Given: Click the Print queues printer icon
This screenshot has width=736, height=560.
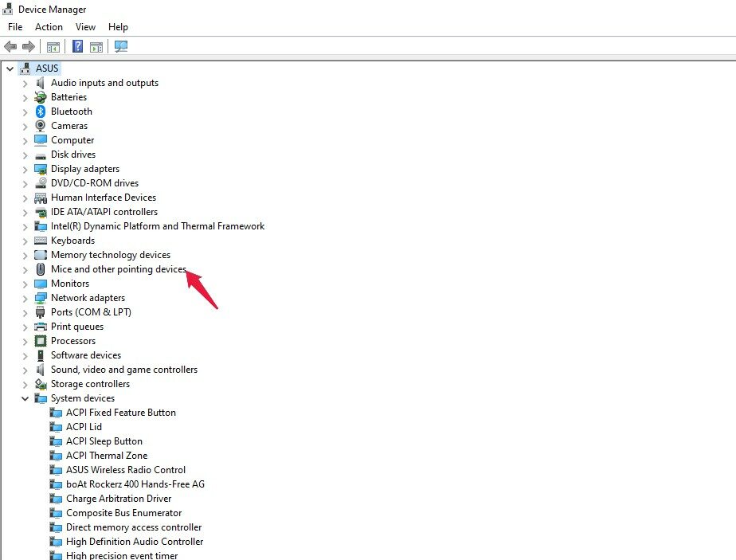Looking at the screenshot, I should (41, 327).
